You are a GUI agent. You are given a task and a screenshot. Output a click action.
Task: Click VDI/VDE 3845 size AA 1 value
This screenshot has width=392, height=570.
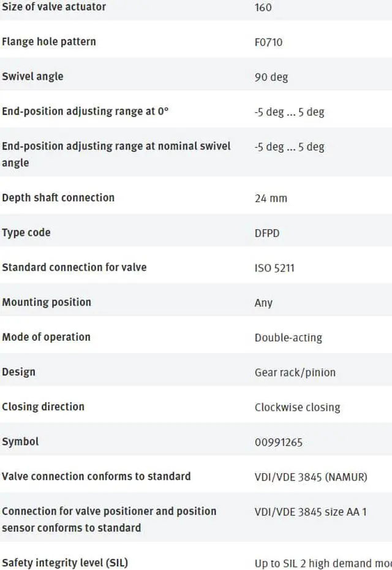click(311, 512)
